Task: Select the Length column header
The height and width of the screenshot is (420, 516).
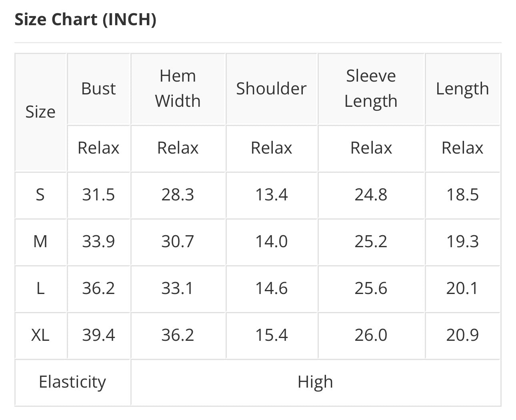Action: point(462,88)
